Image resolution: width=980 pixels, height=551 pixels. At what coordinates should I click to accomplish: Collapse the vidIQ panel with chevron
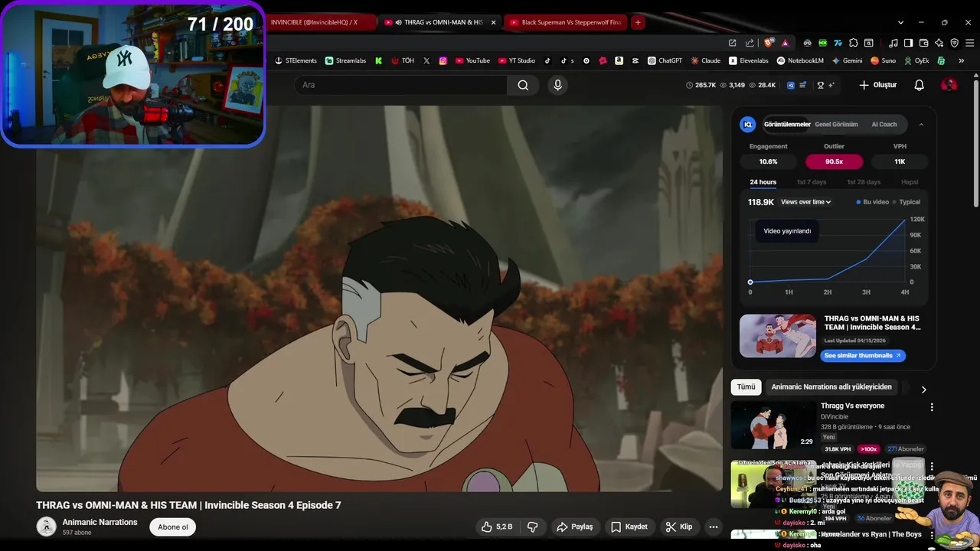[921, 124]
